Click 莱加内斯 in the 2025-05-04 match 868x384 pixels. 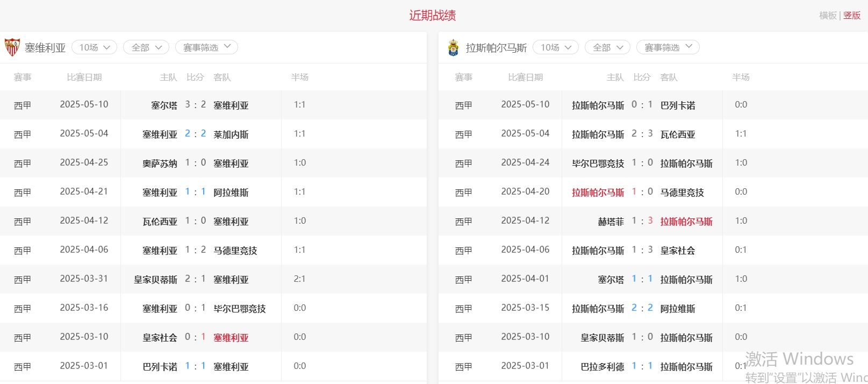click(x=231, y=134)
